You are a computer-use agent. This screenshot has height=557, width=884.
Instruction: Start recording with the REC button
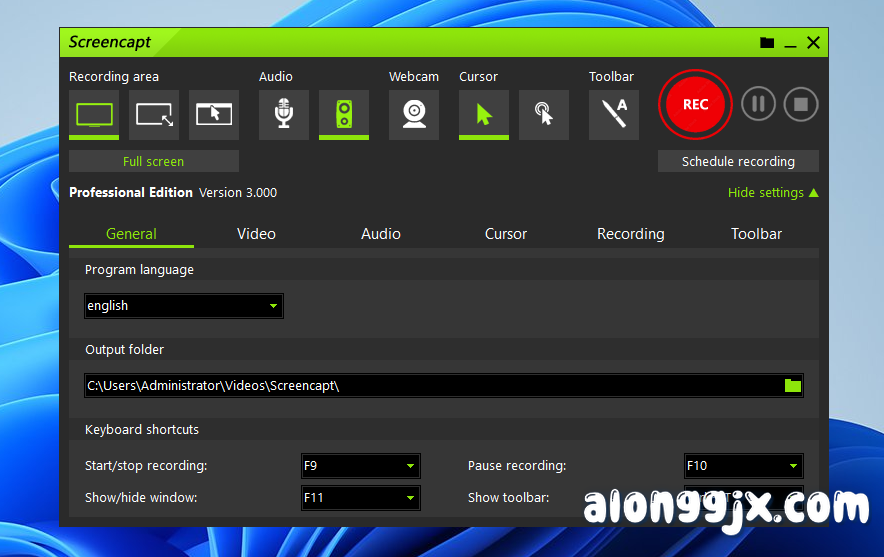tap(695, 104)
